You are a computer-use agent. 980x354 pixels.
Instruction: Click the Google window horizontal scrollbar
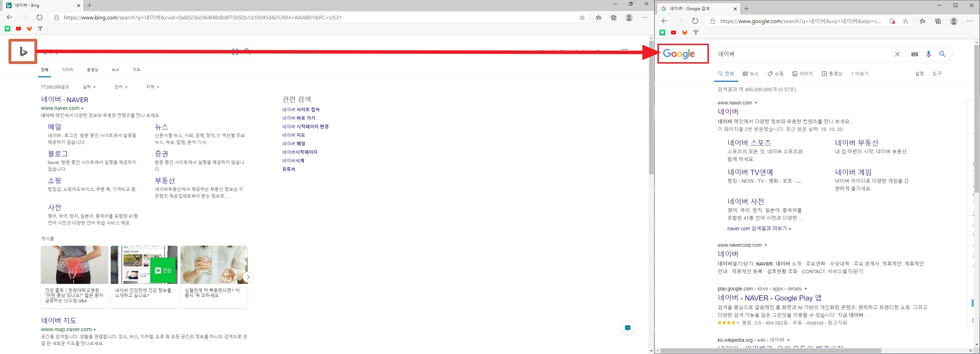(771, 351)
